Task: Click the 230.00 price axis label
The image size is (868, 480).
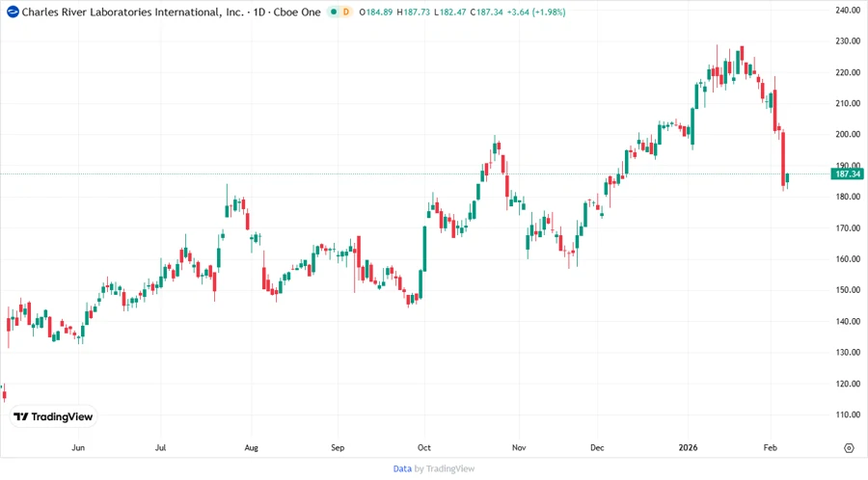Action: (848, 40)
